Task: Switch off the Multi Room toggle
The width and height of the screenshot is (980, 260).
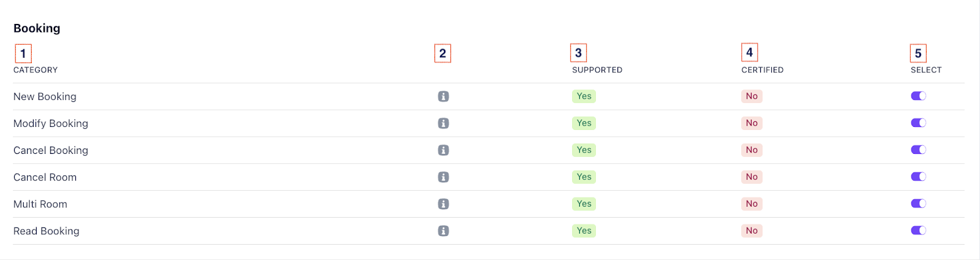Action: 918,204
